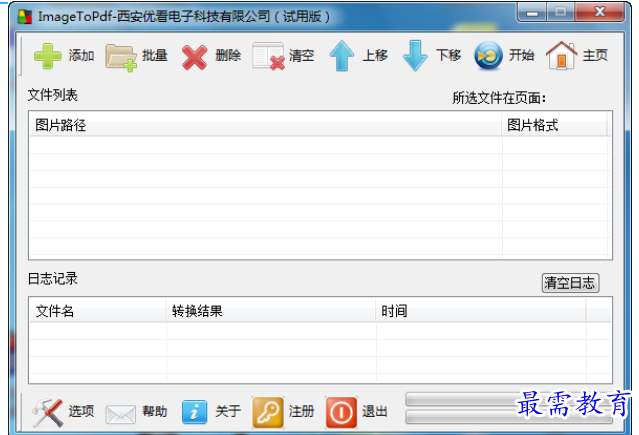Open 关于 info icon
The width and height of the screenshot is (639, 435).
point(194,412)
